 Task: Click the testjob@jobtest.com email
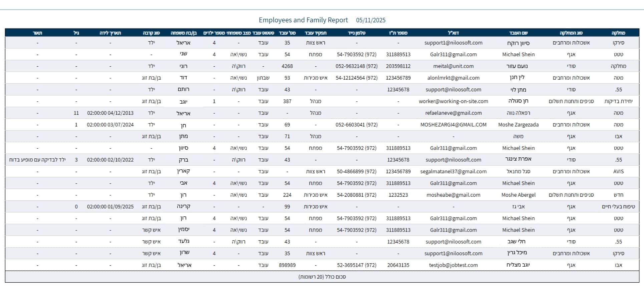coord(453,265)
